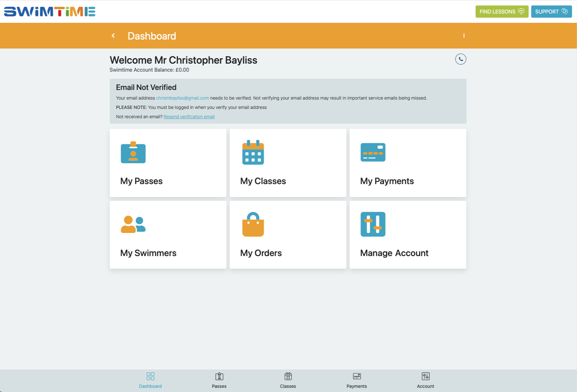This screenshot has width=577, height=392.
Task: Click the My Classes calendar icon
Action: (253, 152)
